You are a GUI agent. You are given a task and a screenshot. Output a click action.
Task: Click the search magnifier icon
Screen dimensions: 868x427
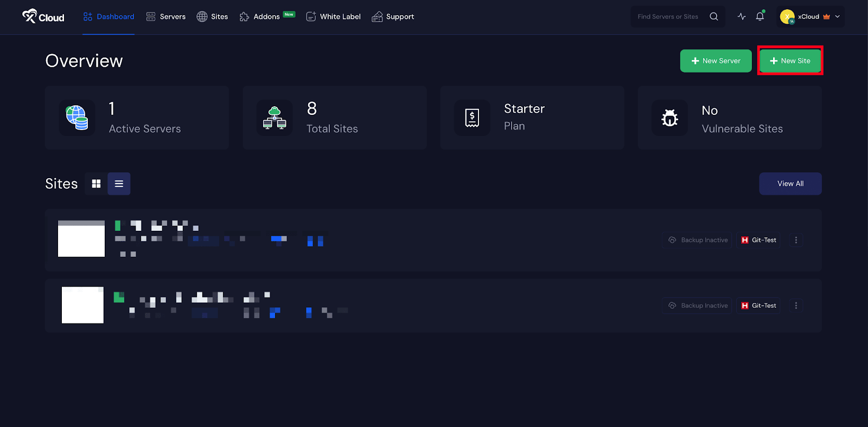tap(714, 17)
